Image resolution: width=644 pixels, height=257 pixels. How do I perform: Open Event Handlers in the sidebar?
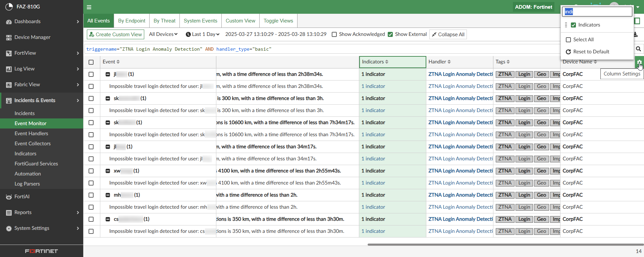pyautogui.click(x=31, y=134)
